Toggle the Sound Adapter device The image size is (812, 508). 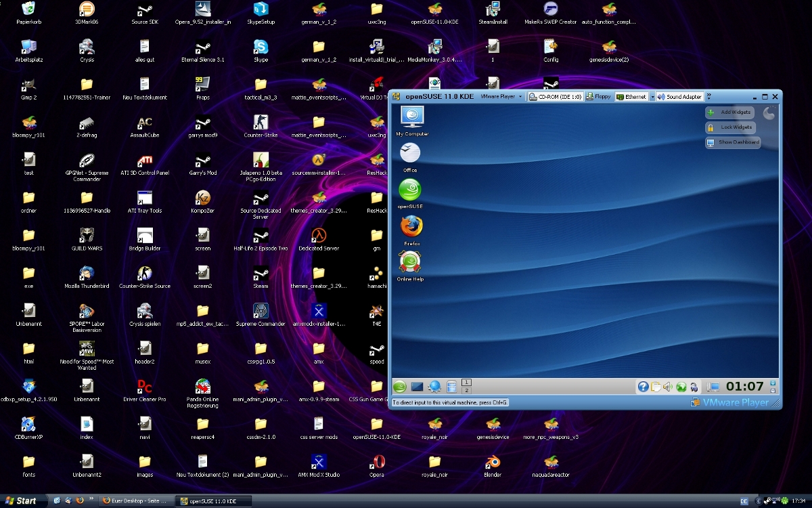(680, 97)
